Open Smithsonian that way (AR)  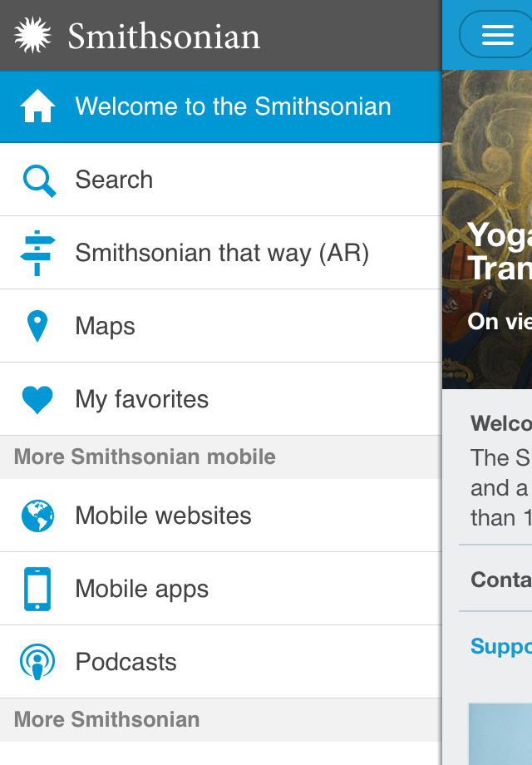tap(222, 253)
